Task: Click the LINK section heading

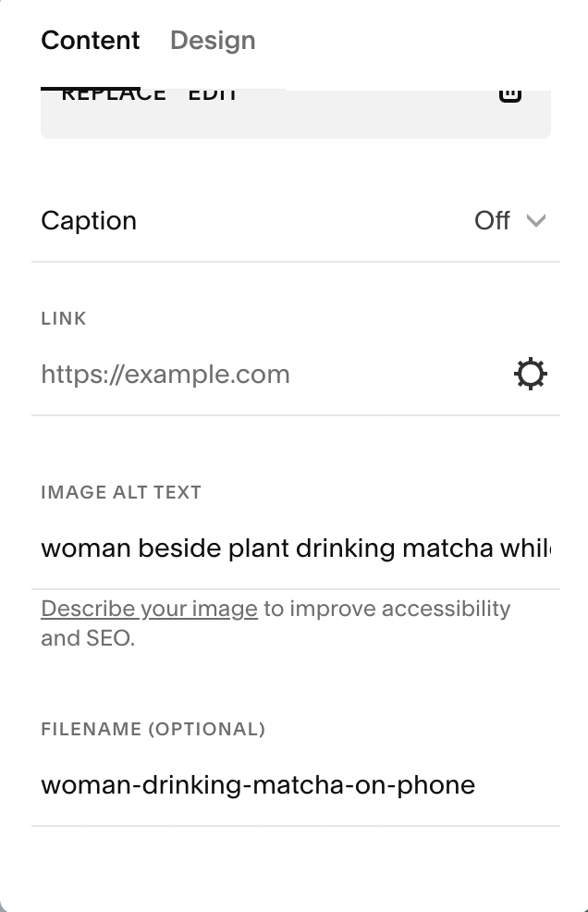Action: 64,318
